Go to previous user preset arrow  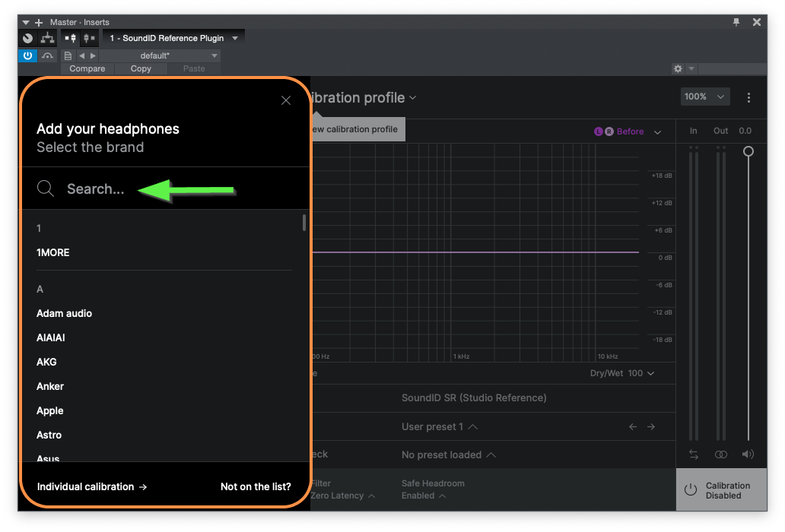pos(633,426)
